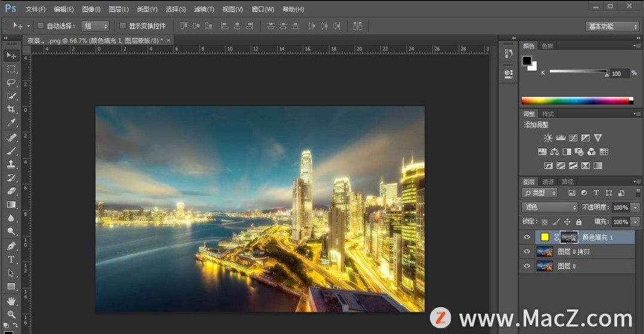The image size is (644, 334).
Task: Add an Exposure adjustment
Action: tap(585, 138)
